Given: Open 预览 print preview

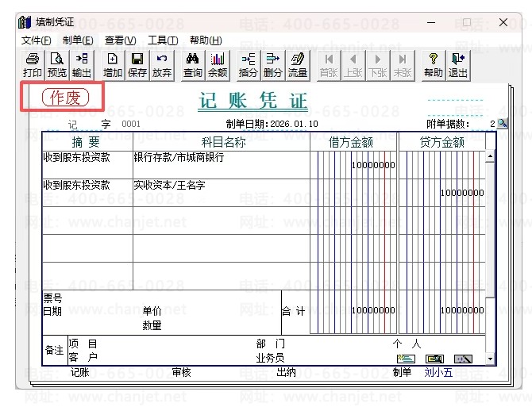Looking at the screenshot, I should click(57, 65).
